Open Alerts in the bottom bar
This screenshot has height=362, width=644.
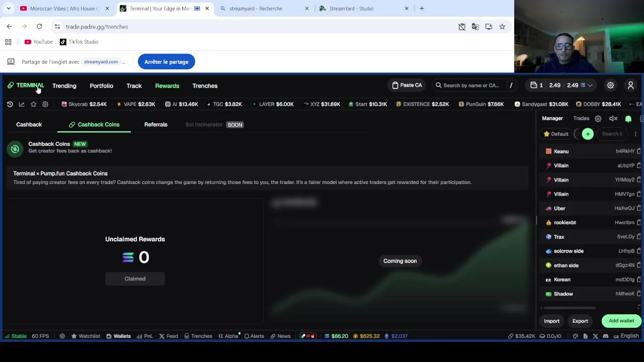[254, 336]
